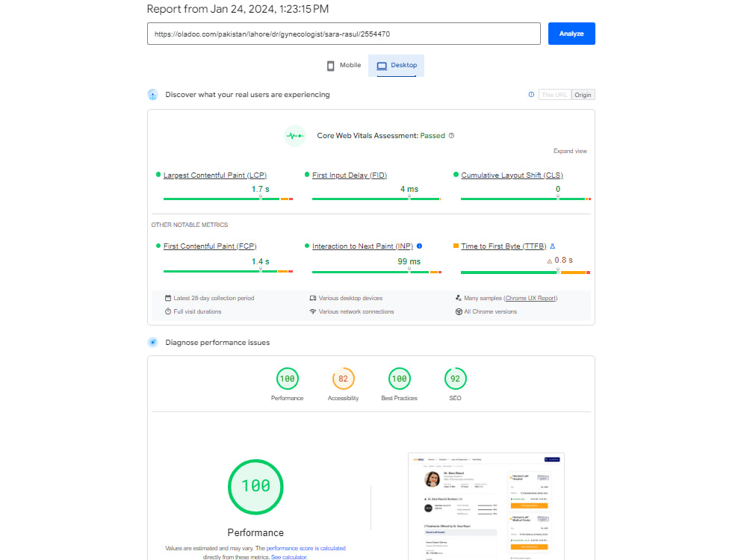
Task: Click the 4 ms FID value
Action: 409,189
